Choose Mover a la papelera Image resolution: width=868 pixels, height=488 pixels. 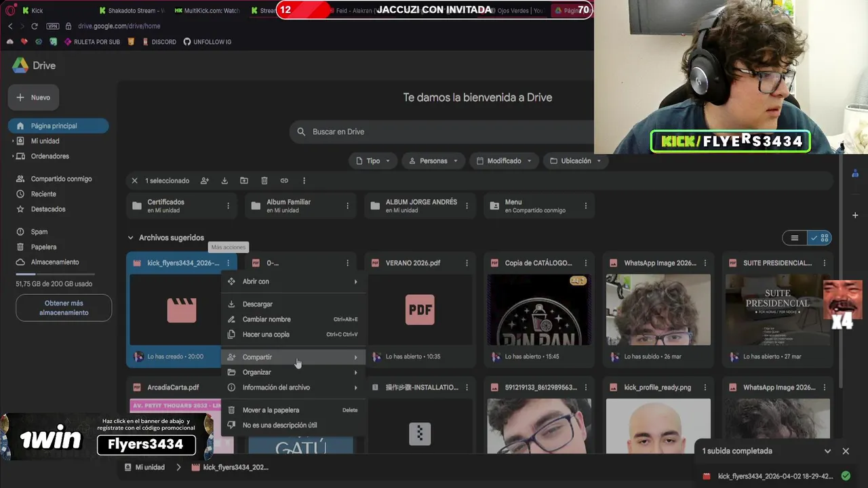[x=293, y=410]
